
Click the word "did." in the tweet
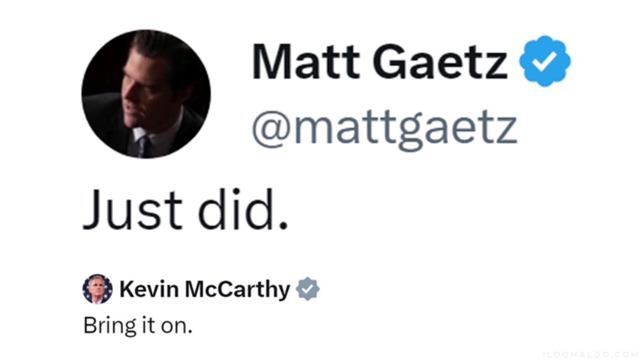pos(243,210)
